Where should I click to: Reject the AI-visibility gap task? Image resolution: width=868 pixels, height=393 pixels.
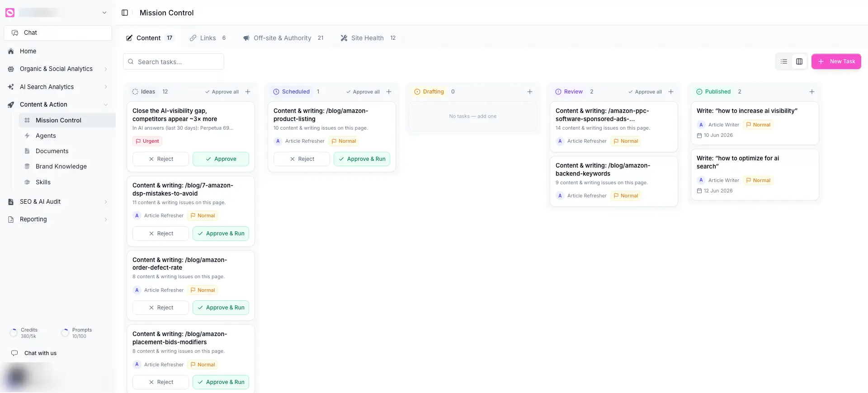(160, 159)
